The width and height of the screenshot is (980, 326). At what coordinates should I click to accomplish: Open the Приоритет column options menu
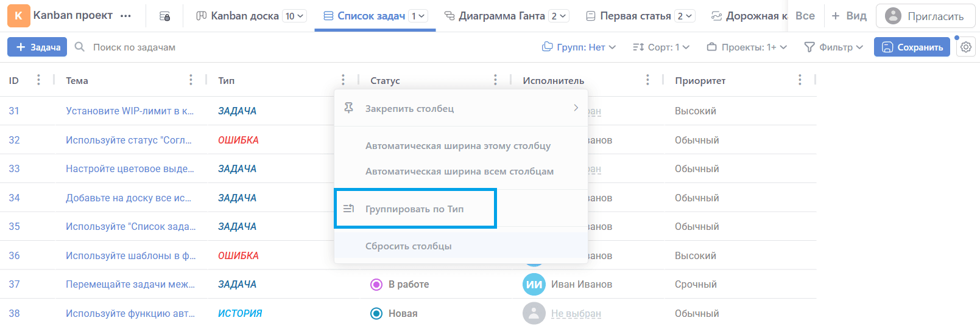(800, 80)
